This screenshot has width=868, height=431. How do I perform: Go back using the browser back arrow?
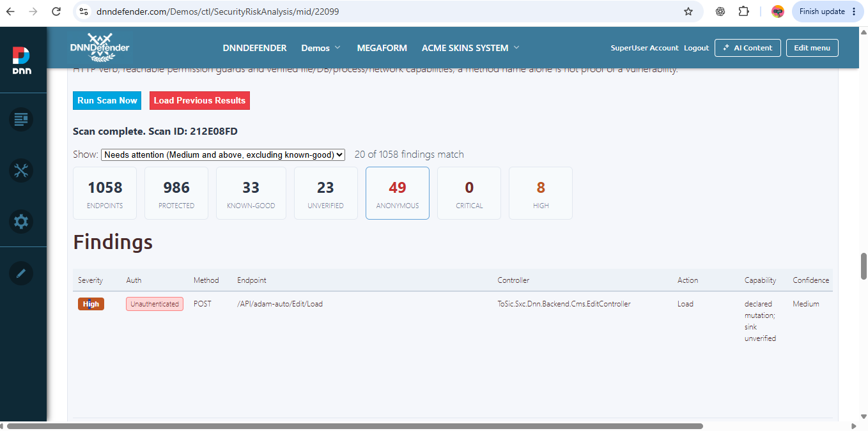coord(11,11)
